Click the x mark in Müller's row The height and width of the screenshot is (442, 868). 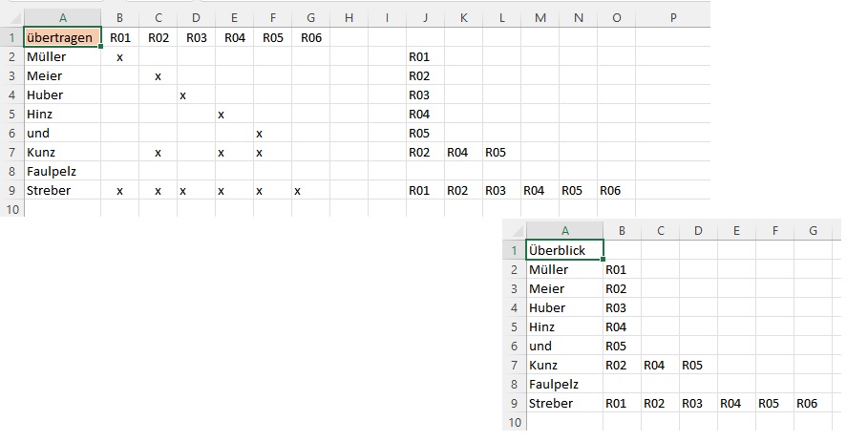tap(120, 56)
